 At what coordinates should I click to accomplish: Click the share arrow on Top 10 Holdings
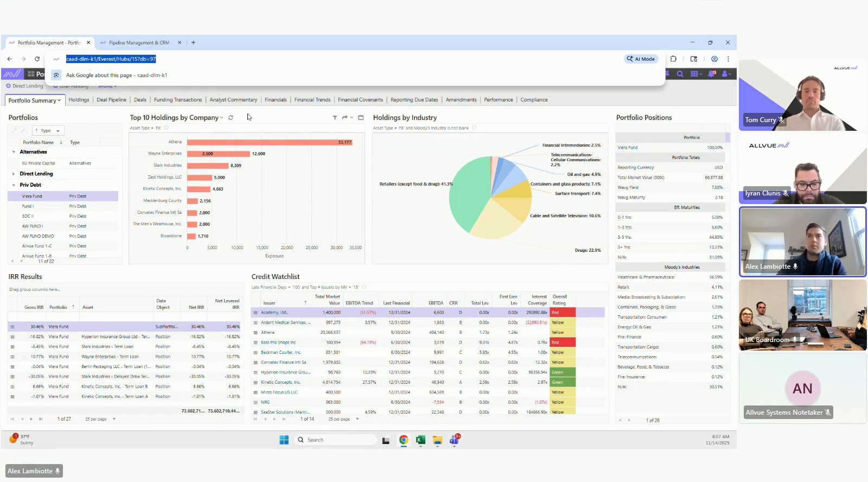point(344,118)
